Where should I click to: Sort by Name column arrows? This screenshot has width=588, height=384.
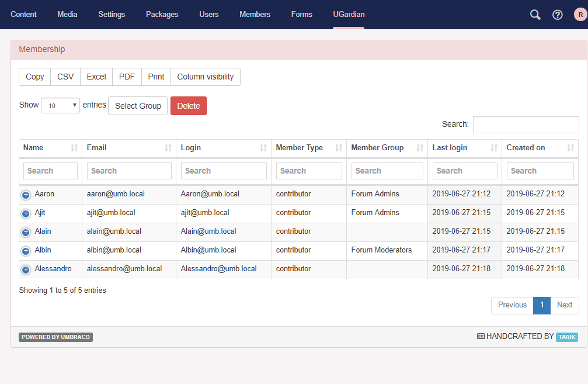tap(74, 148)
